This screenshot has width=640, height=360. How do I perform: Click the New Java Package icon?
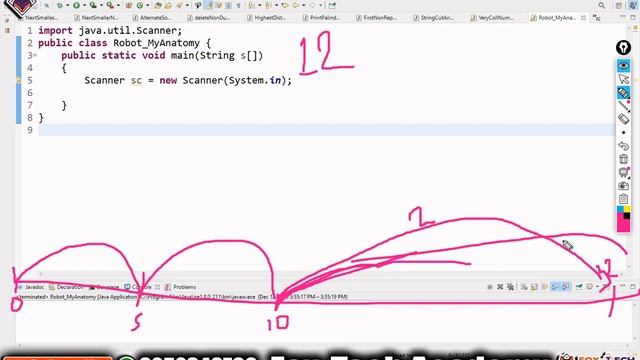129,5
